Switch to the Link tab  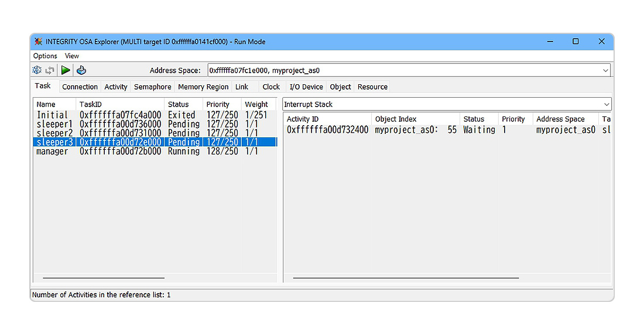pyautogui.click(x=242, y=87)
